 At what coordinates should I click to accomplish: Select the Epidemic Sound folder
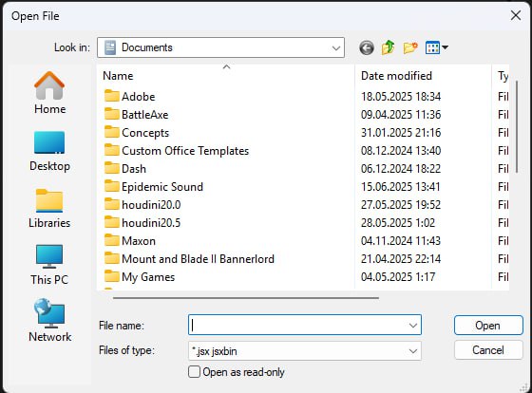pos(162,187)
